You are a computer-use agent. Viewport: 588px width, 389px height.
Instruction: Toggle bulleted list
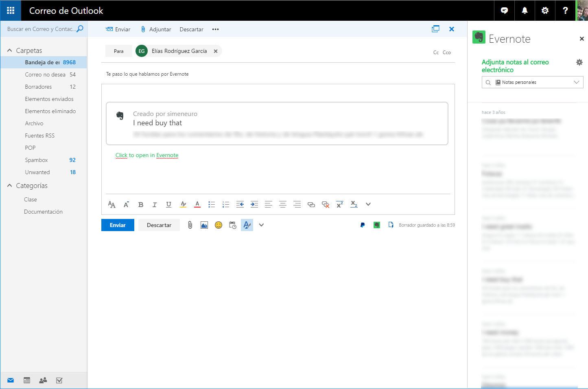pos(212,205)
